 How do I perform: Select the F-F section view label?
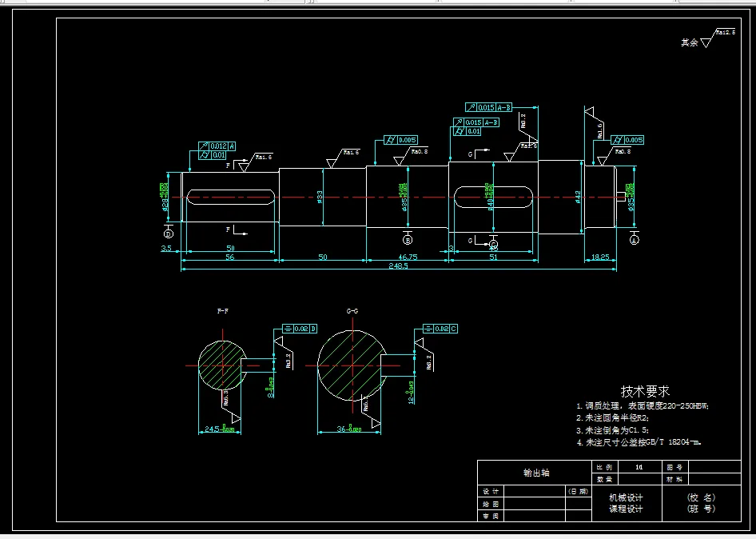click(223, 311)
